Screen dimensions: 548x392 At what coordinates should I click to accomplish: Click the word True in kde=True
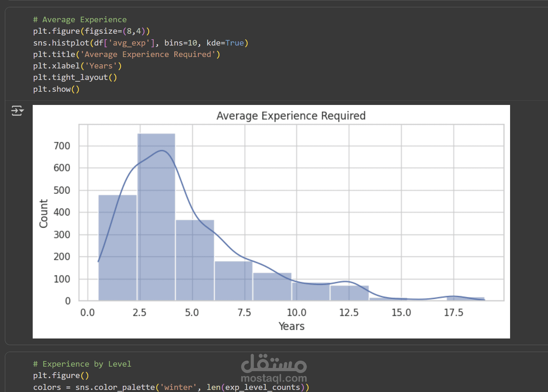235,43
